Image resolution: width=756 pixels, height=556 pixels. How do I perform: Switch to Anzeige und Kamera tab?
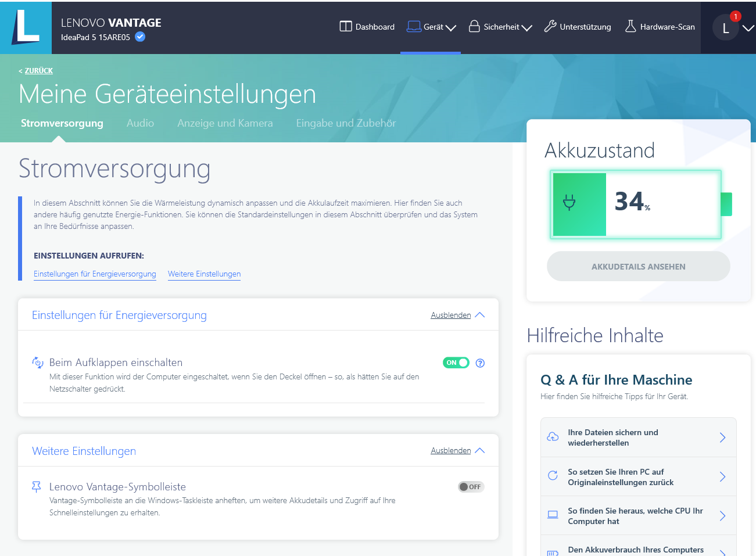click(225, 123)
